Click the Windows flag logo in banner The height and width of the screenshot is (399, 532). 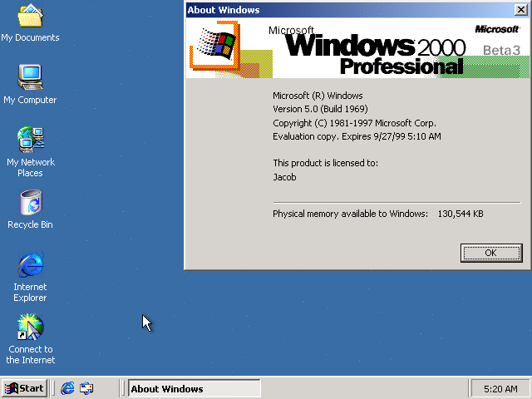(215, 44)
